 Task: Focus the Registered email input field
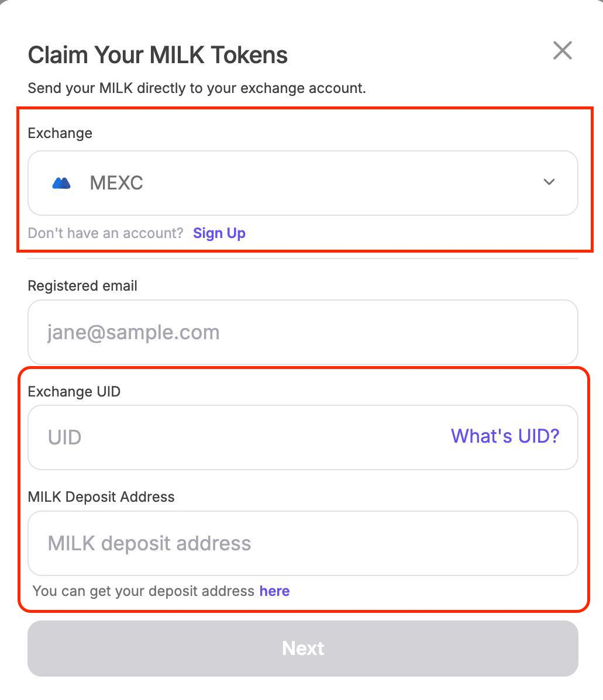[x=302, y=332]
